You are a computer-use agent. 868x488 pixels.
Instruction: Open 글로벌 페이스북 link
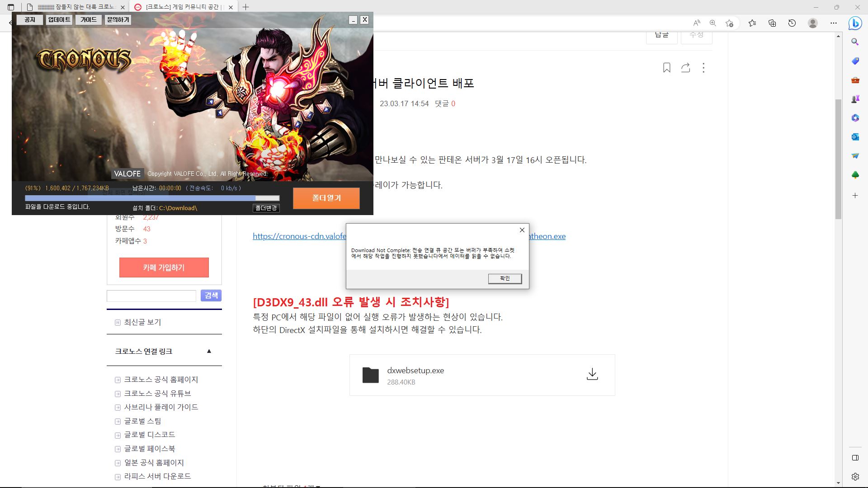click(150, 449)
